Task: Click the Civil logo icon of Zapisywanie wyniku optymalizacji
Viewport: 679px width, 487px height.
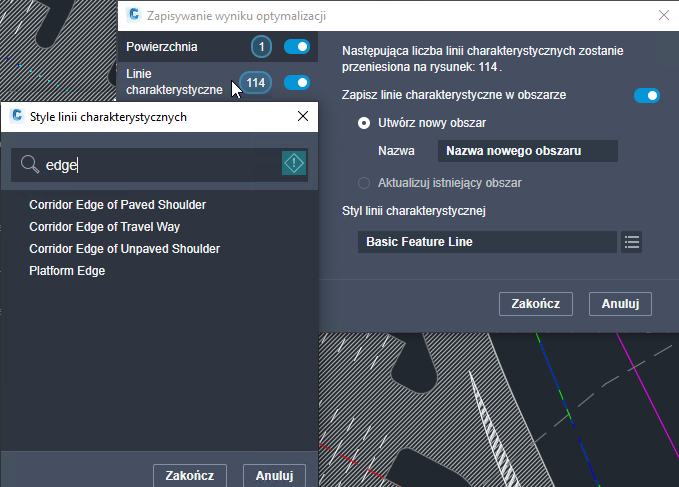Action: point(134,15)
